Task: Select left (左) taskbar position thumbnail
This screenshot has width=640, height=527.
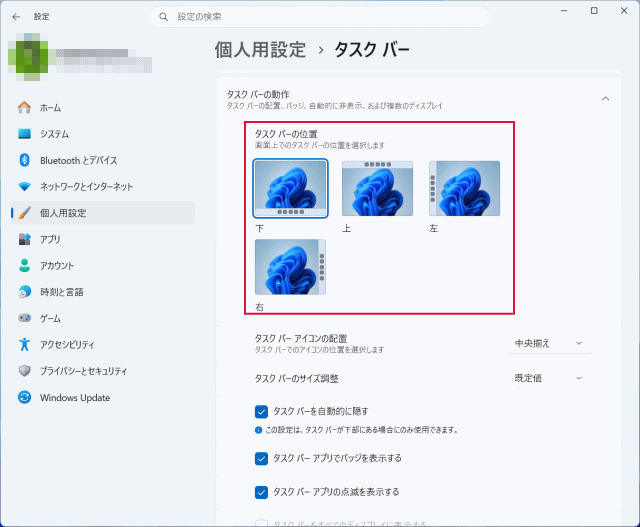Action: [x=464, y=188]
